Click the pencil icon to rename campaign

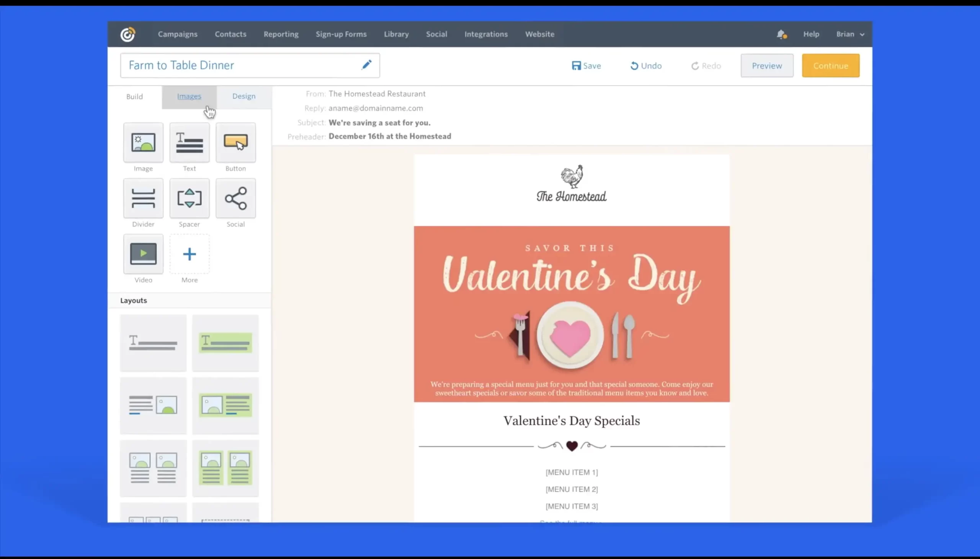pos(366,65)
